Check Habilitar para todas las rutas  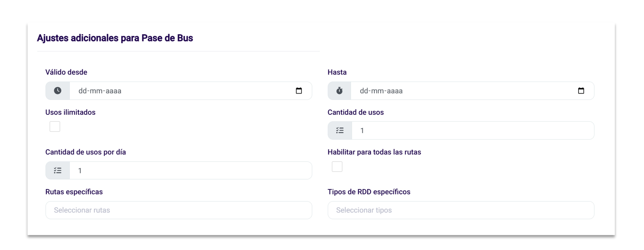[337, 167]
